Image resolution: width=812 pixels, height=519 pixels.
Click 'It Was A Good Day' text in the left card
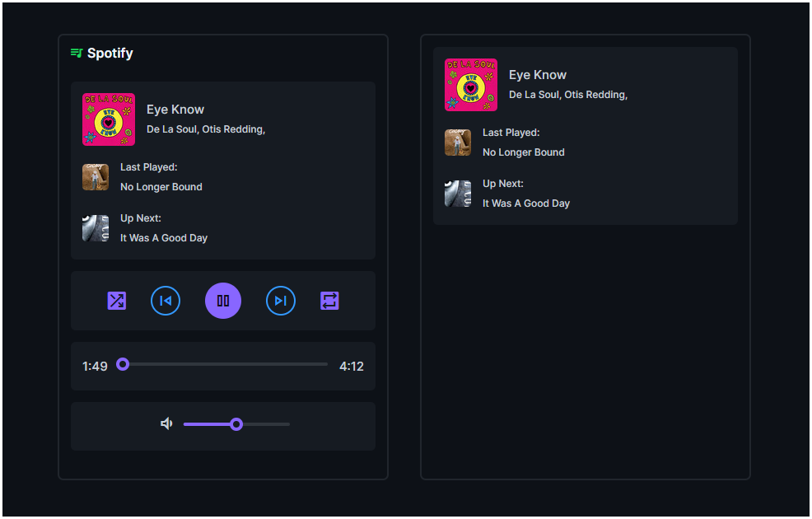point(164,238)
